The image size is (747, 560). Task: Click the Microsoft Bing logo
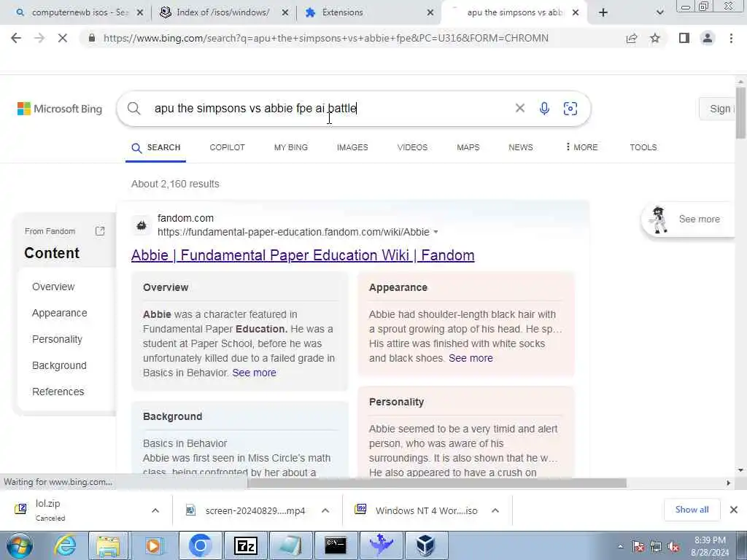click(60, 109)
